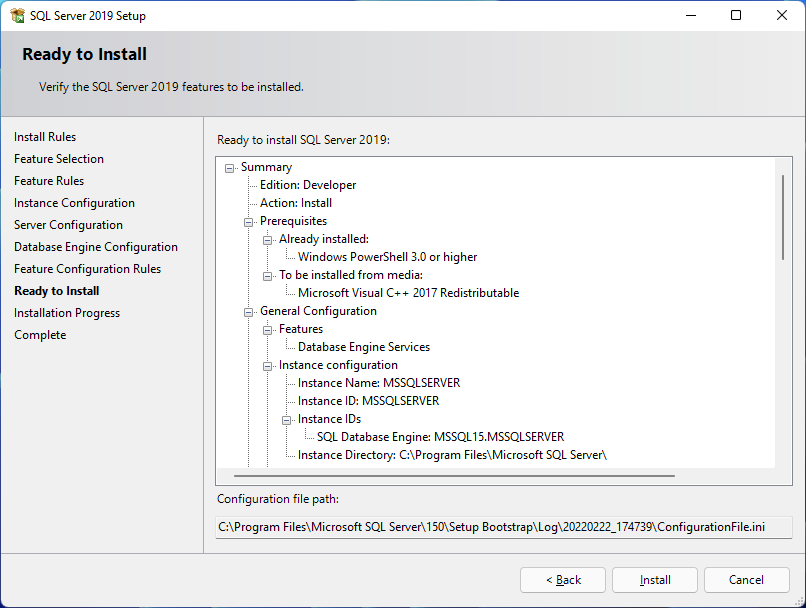
Task: Go to the Install Rules step
Action: point(45,137)
